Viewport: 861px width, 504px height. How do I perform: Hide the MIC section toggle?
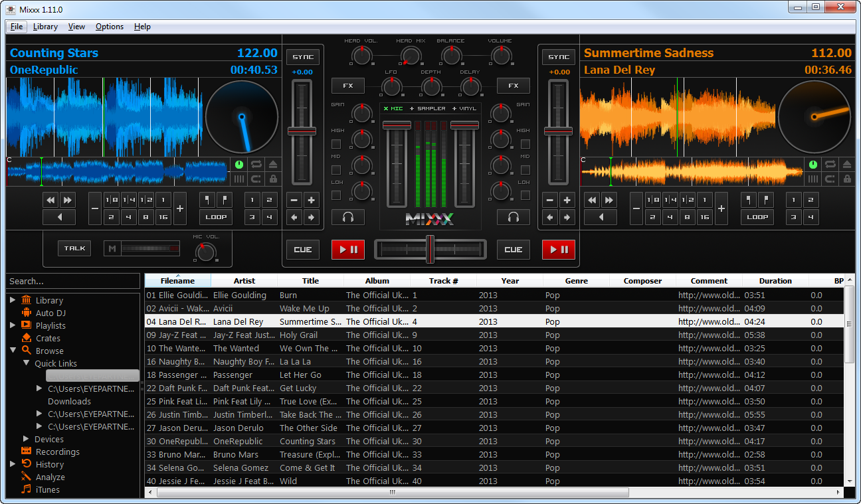[x=393, y=108]
